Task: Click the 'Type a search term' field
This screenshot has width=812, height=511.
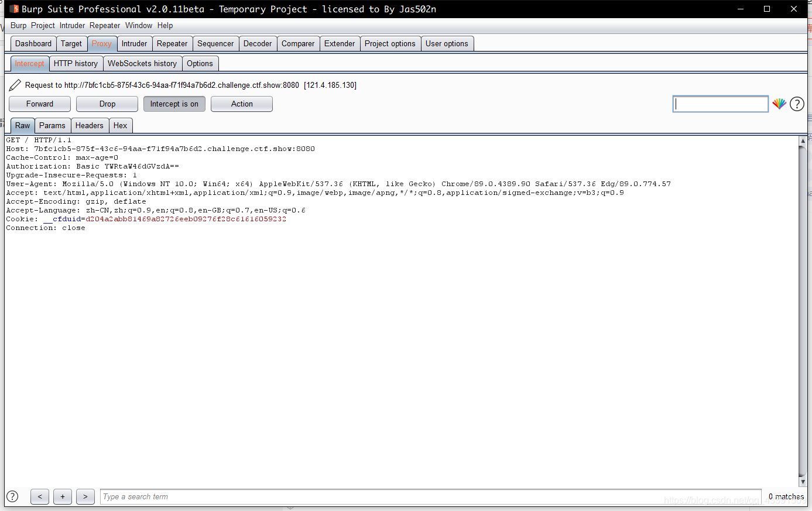Action: [x=431, y=496]
